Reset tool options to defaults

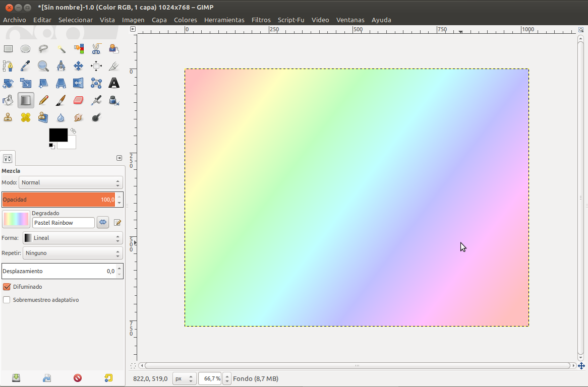[x=108, y=378]
